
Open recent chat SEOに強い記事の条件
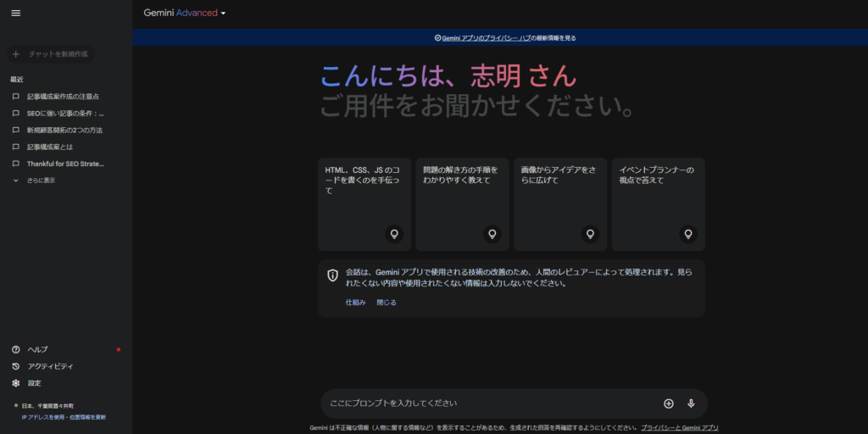[x=66, y=114]
